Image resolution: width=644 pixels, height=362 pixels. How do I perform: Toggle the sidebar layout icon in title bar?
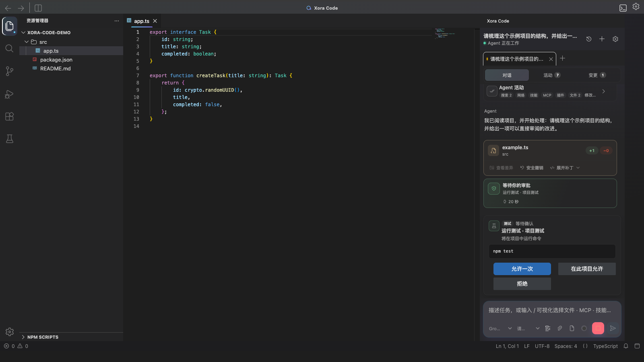pyautogui.click(x=38, y=8)
